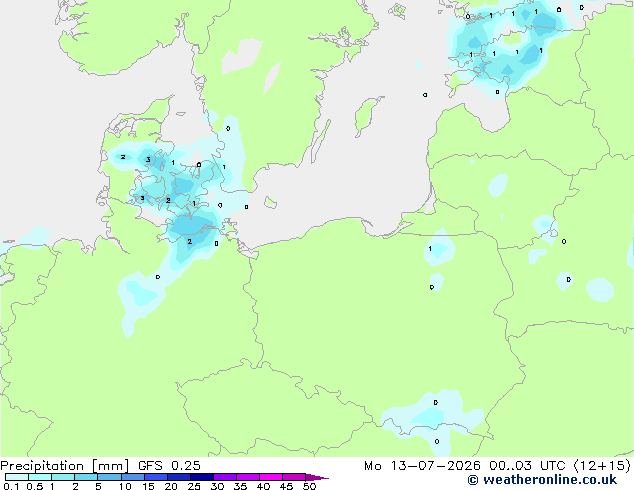Image resolution: width=634 pixels, height=490 pixels.
Task: Click the legend label '15'
Action: tap(148, 486)
